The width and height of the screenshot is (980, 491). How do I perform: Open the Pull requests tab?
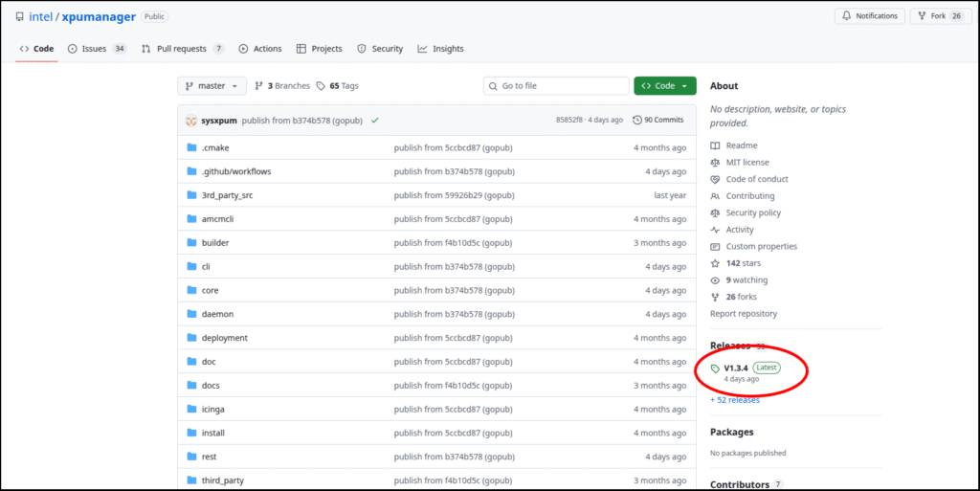[x=182, y=49]
